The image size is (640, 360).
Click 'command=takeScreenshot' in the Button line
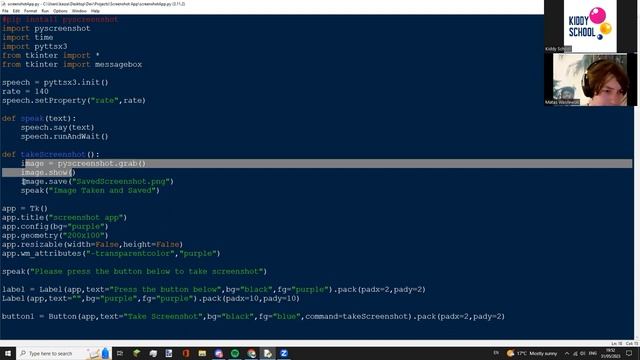tap(357, 316)
